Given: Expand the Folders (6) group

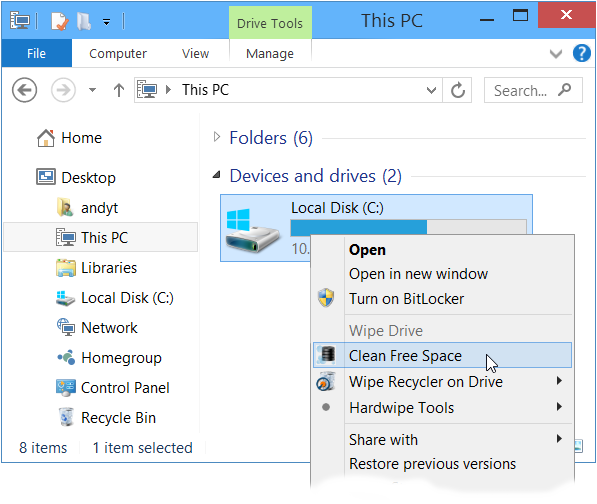Looking at the screenshot, I should point(217,137).
